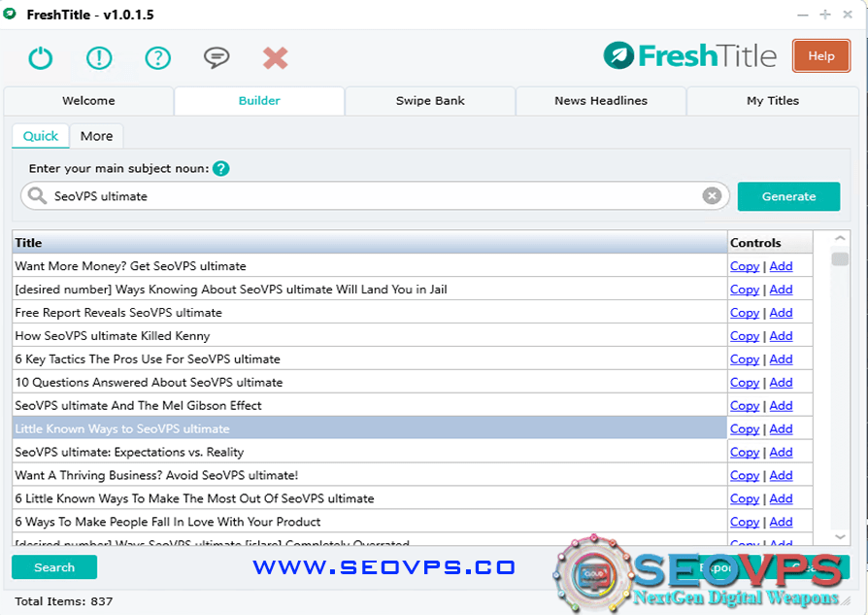The height and width of the screenshot is (615, 868).
Task: Add '6 Key Tactics The Pros Use' title
Action: click(x=781, y=359)
